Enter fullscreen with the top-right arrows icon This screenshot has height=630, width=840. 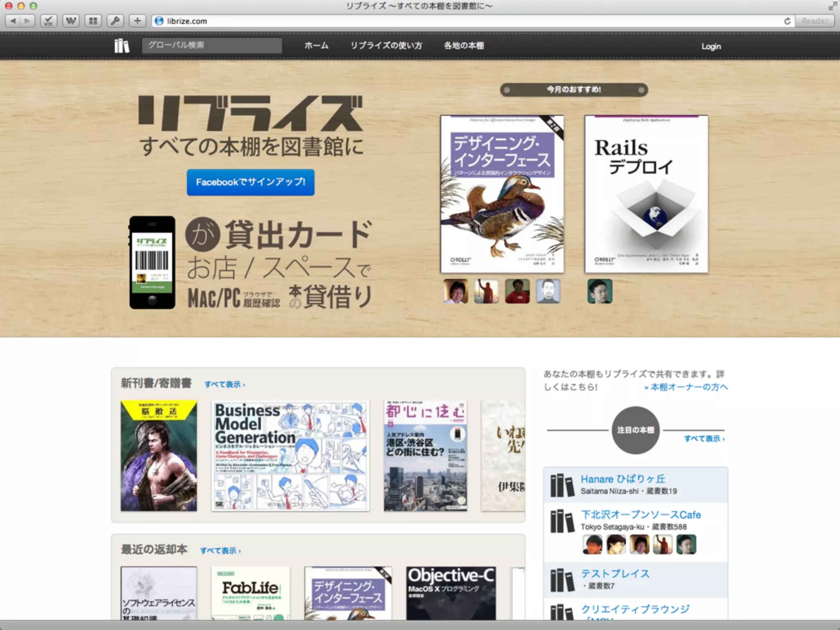tap(832, 6)
